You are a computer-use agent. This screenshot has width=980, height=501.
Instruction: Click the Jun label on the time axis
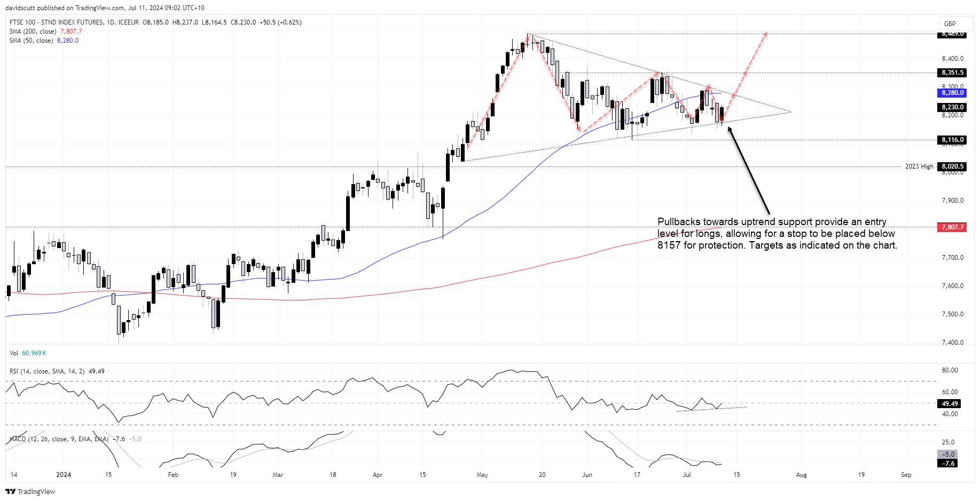pyautogui.click(x=587, y=475)
